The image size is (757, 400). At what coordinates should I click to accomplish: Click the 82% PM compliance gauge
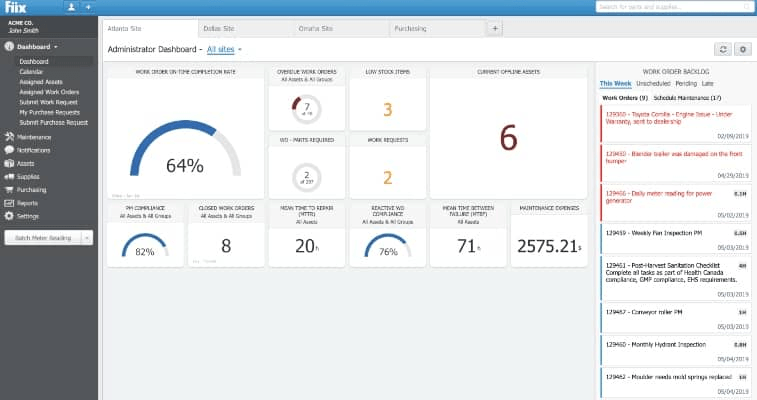(145, 245)
